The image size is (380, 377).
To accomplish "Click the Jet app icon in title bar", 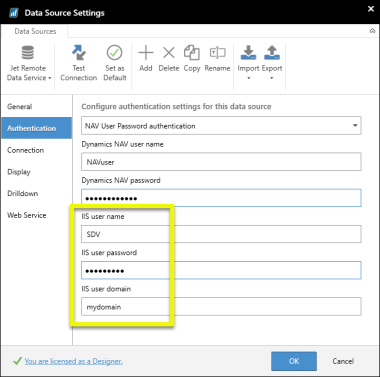I will [x=14, y=13].
